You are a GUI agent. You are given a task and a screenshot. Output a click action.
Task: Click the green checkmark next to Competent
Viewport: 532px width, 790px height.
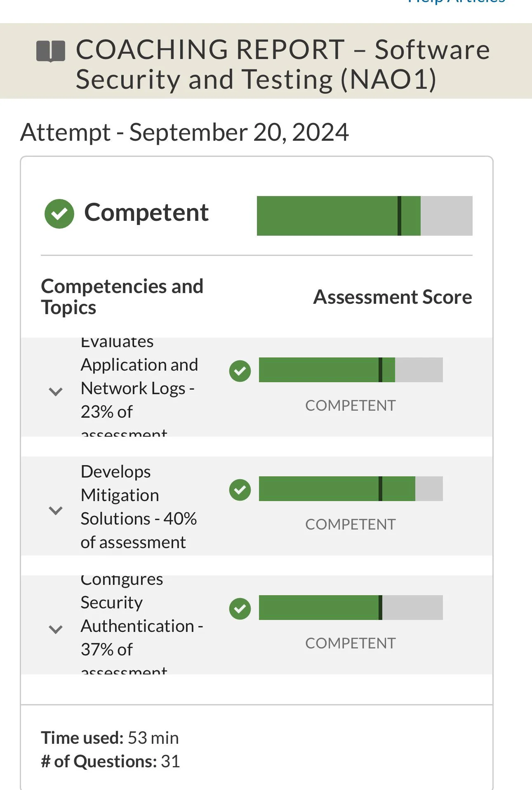pyautogui.click(x=59, y=213)
